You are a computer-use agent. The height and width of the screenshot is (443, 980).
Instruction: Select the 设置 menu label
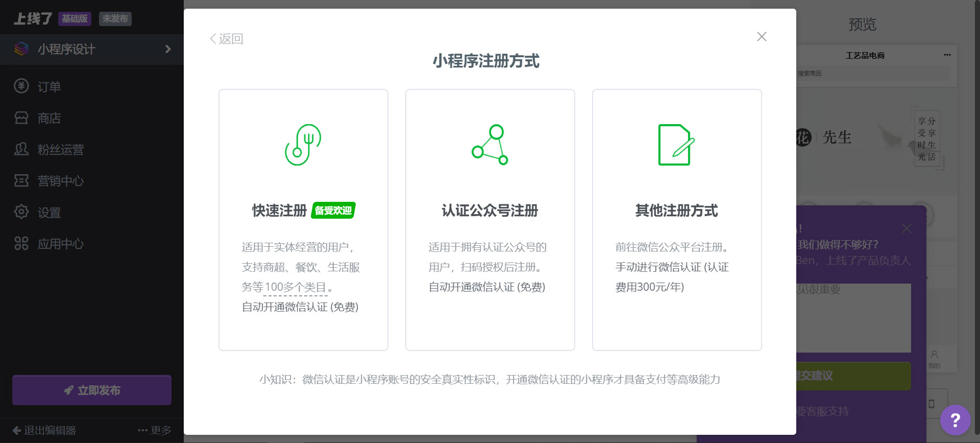tap(50, 213)
